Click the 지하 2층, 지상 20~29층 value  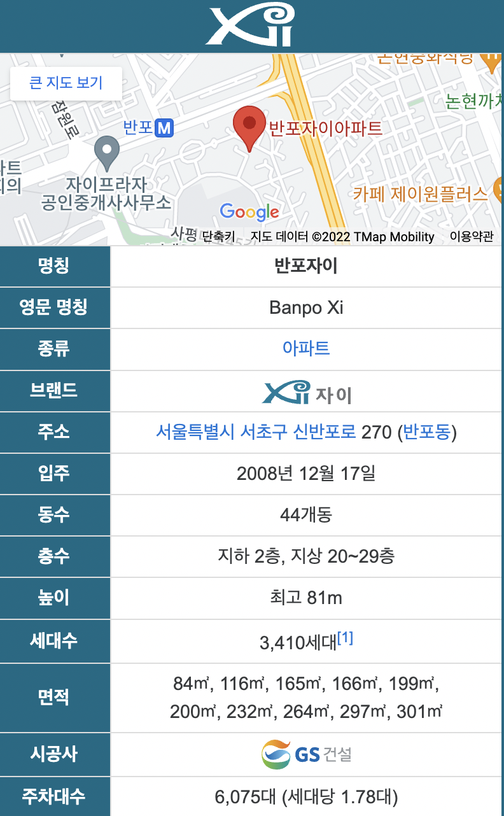pyautogui.click(x=306, y=556)
